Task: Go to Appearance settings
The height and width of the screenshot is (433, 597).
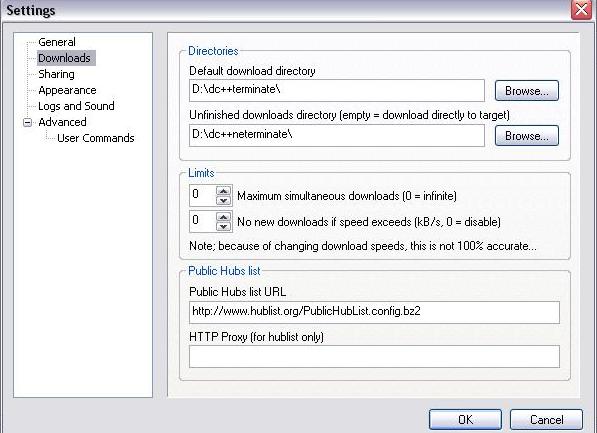Action: pos(67,90)
